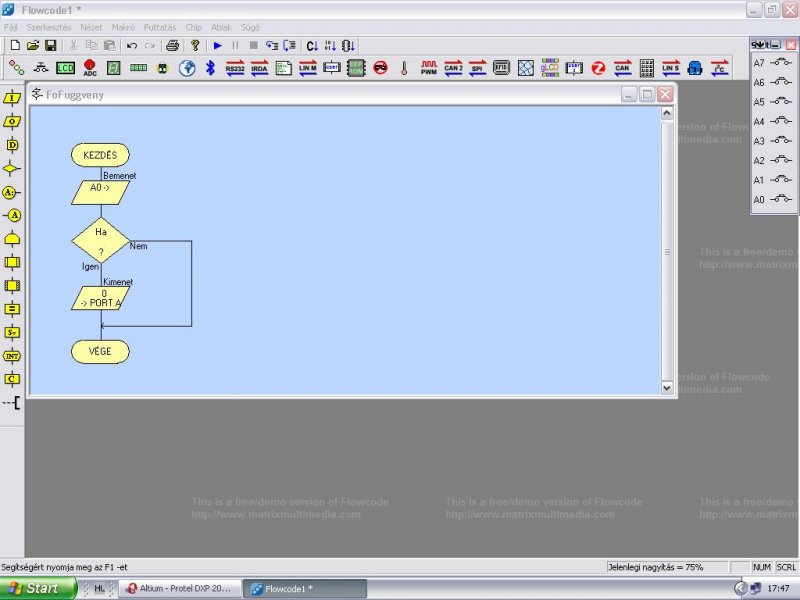Select the PORT A output block
This screenshot has height=600, width=800.
101,298
